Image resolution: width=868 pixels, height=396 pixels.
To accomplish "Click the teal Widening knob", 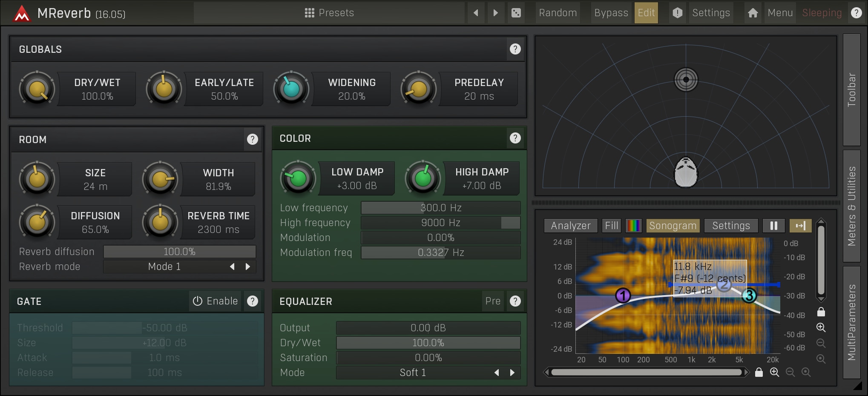I will [x=291, y=89].
